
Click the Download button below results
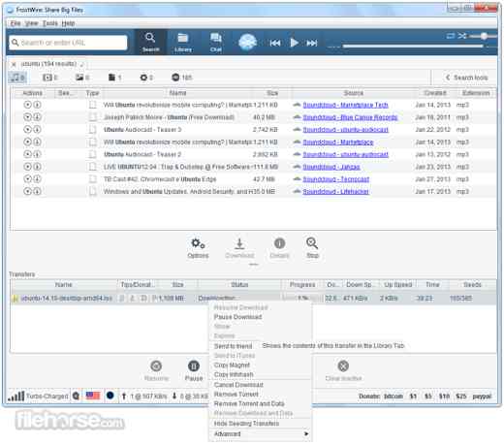[x=239, y=248]
